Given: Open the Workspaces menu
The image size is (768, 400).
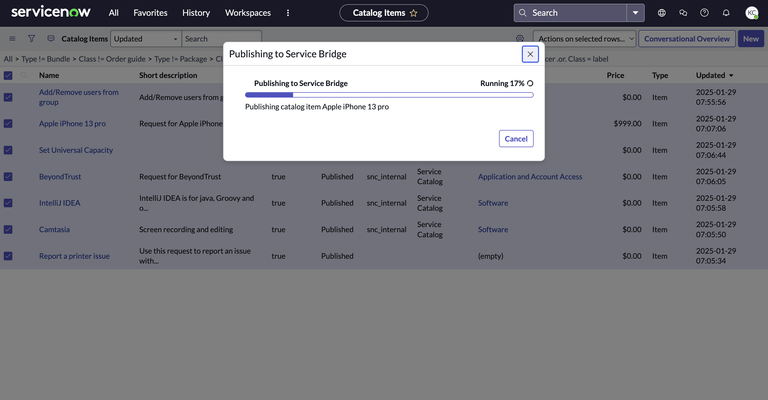Looking at the screenshot, I should (x=248, y=13).
